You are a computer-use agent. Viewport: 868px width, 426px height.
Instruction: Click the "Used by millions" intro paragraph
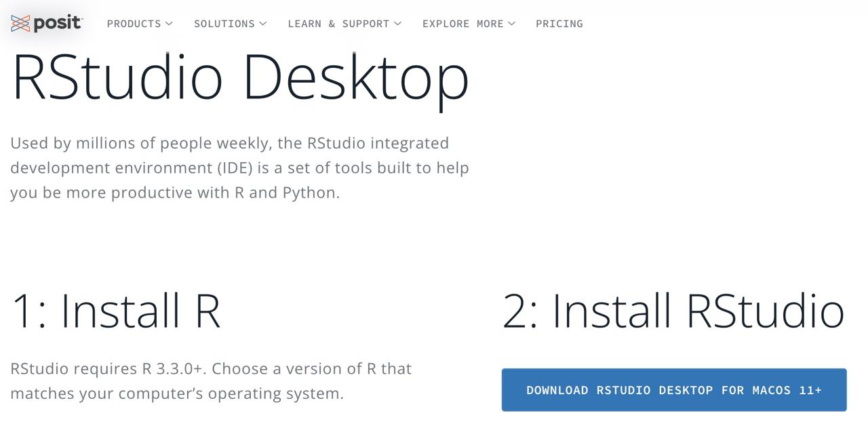(229, 144)
